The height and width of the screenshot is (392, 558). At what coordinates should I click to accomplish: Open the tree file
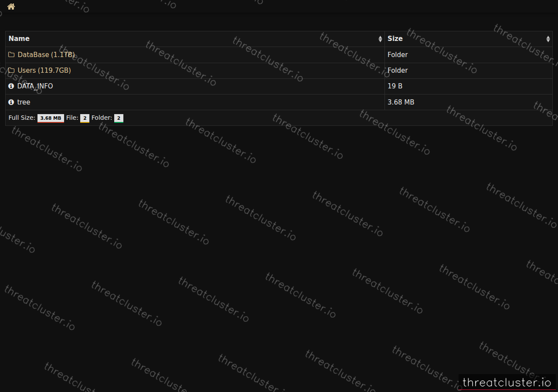click(x=24, y=102)
